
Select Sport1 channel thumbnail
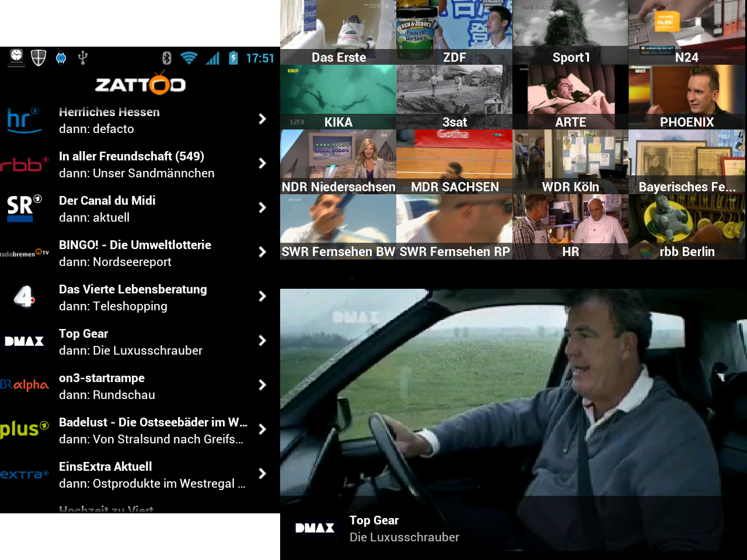click(x=570, y=32)
